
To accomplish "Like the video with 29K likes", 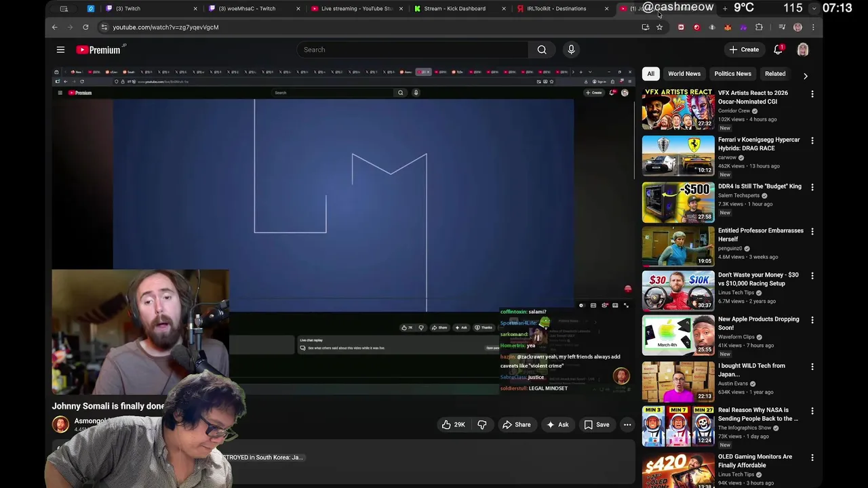I will [453, 425].
